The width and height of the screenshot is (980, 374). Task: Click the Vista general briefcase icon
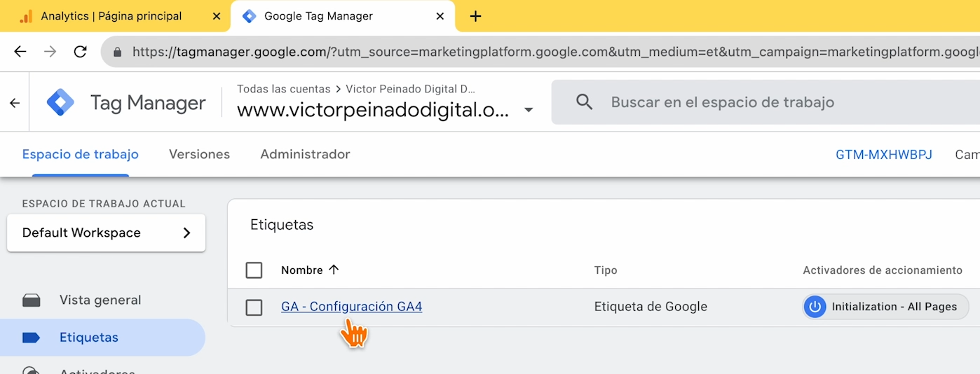[32, 300]
